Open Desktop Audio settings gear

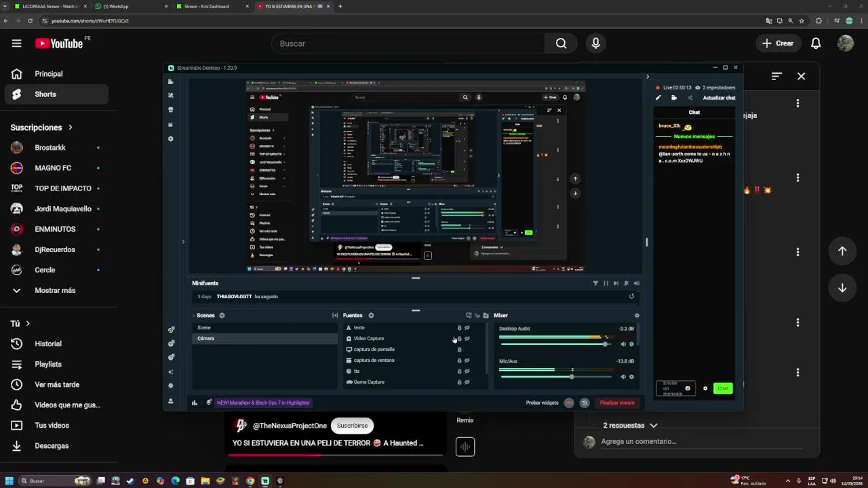631,344
